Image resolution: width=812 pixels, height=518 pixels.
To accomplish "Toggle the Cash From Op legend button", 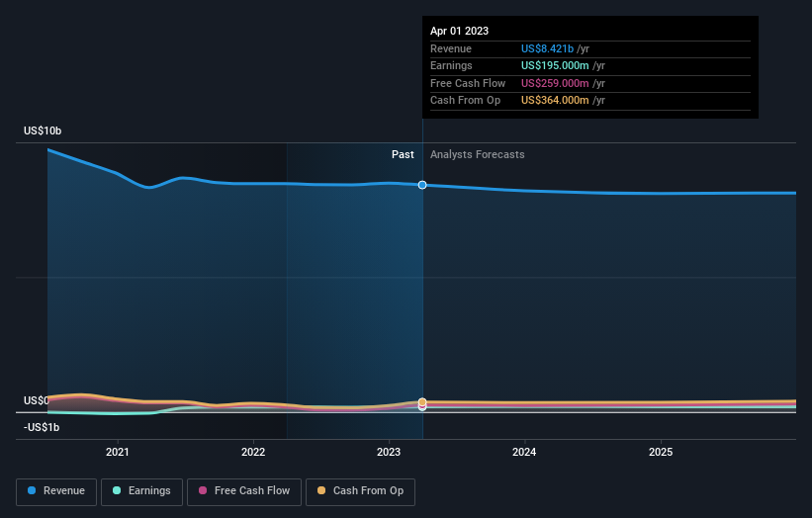I will click(360, 491).
